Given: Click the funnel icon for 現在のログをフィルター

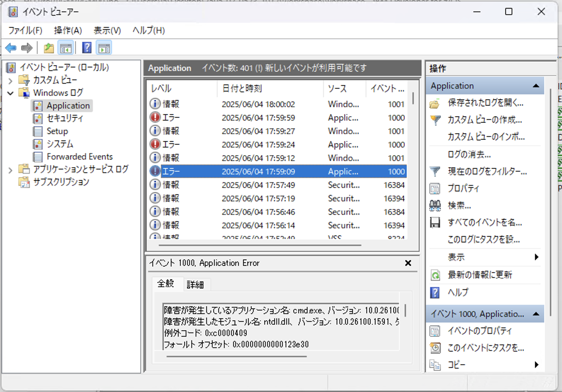Looking at the screenshot, I should click(435, 172).
